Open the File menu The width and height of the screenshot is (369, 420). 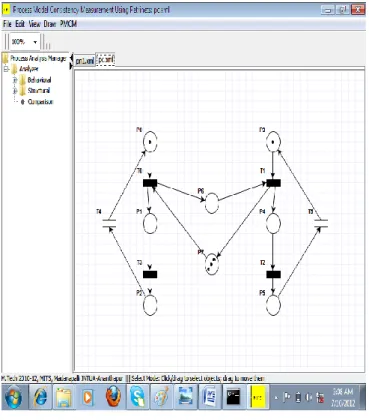click(7, 24)
